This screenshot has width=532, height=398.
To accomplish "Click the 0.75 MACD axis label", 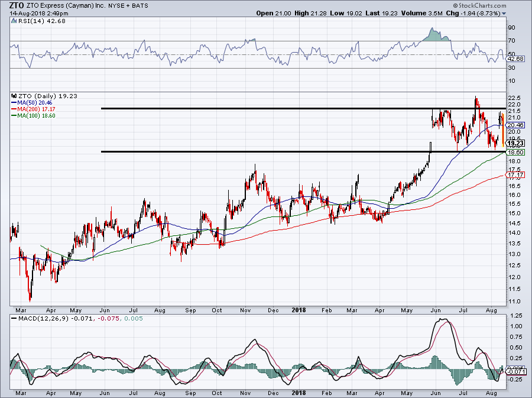I will click(x=515, y=337).
